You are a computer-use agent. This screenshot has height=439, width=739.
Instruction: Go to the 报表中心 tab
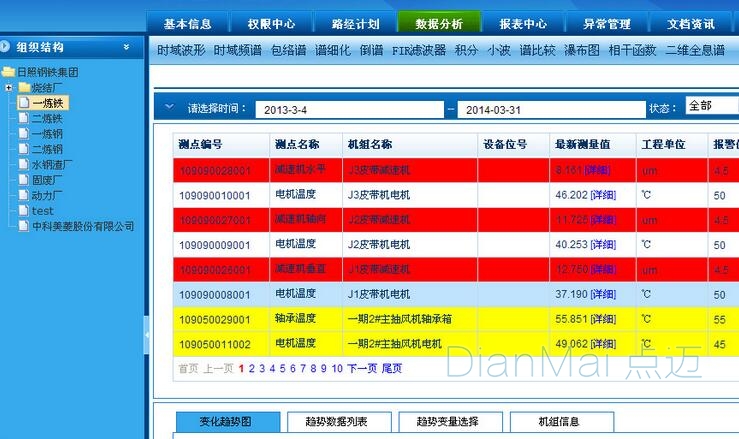click(523, 23)
